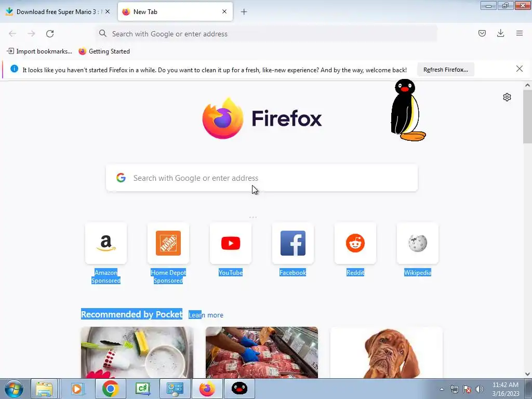Click the taskbar clock showing 11:42 AM
This screenshot has width=532, height=399.
point(506,389)
